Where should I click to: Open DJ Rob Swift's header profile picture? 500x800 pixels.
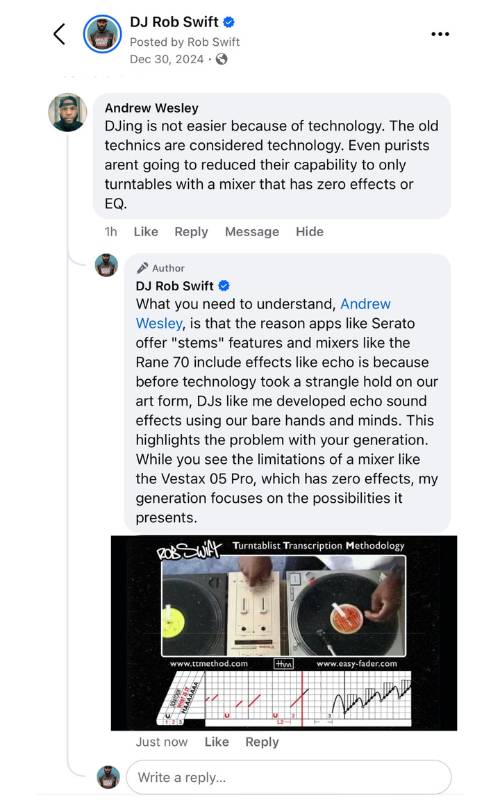pyautogui.click(x=103, y=34)
